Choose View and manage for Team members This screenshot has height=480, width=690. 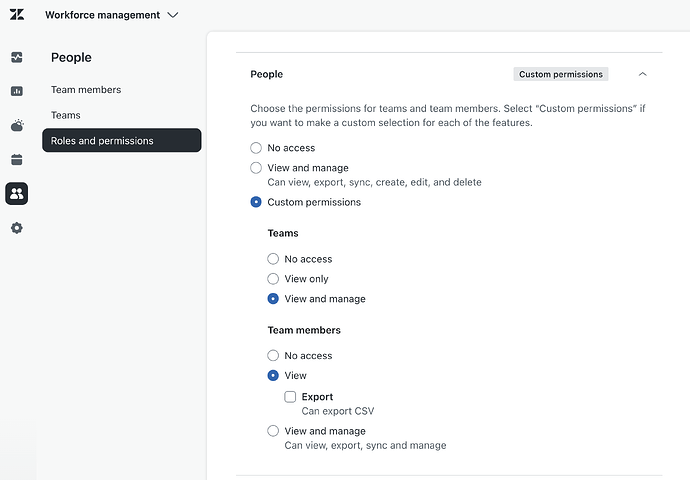(273, 431)
